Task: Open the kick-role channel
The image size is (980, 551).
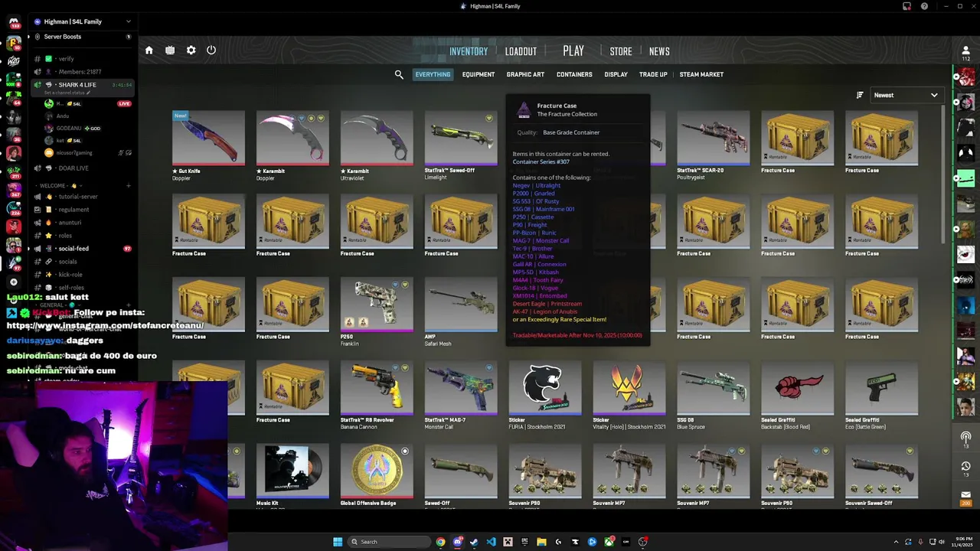Action: pyautogui.click(x=83, y=274)
